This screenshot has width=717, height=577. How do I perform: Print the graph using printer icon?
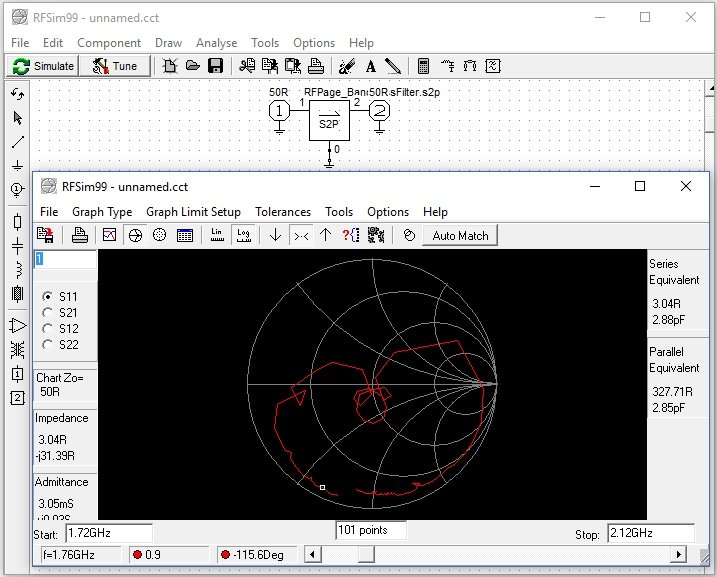pyautogui.click(x=80, y=235)
